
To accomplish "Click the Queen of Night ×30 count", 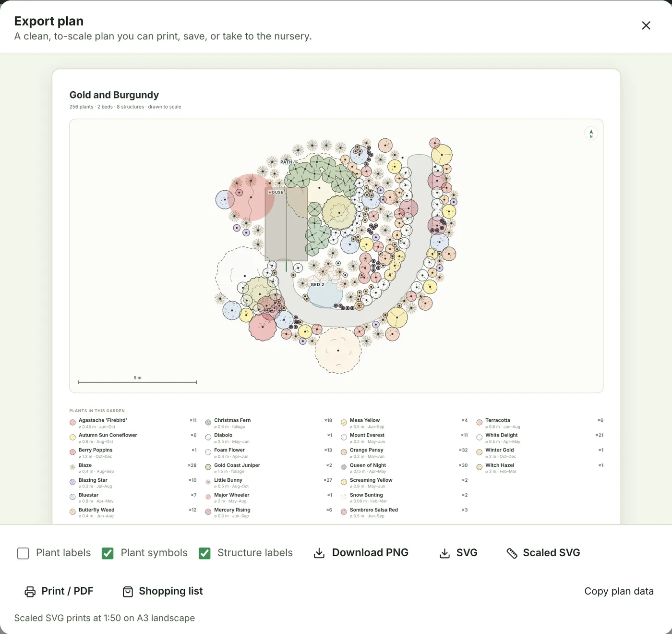I will (x=463, y=465).
